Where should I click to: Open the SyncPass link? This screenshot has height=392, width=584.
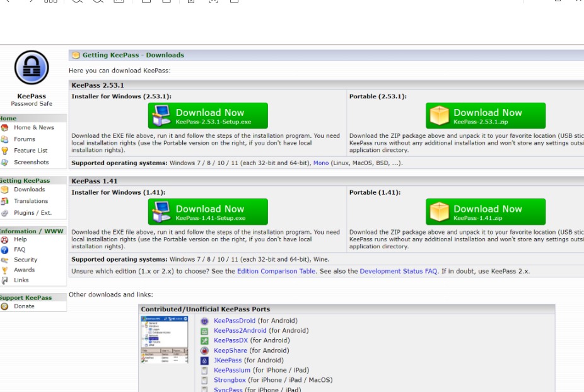(x=228, y=389)
